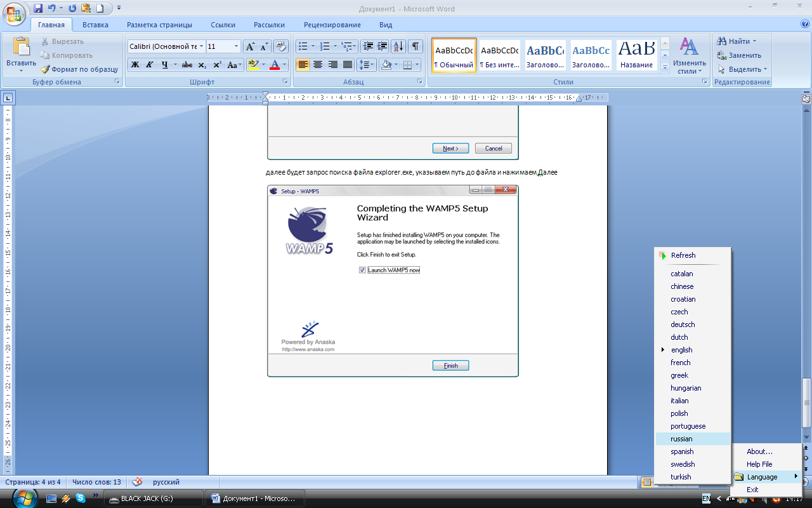The height and width of the screenshot is (508, 812).
Task: Decrease paragraph indent
Action: (368, 46)
